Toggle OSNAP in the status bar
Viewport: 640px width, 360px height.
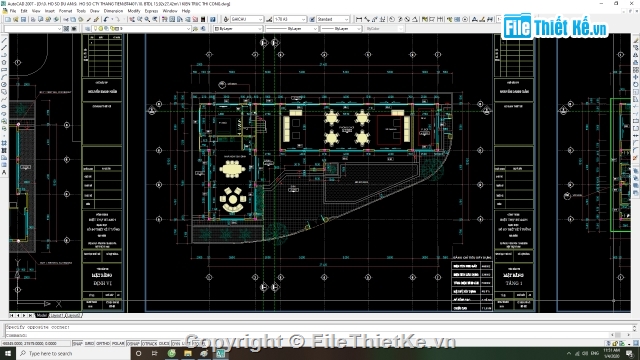coord(133,344)
